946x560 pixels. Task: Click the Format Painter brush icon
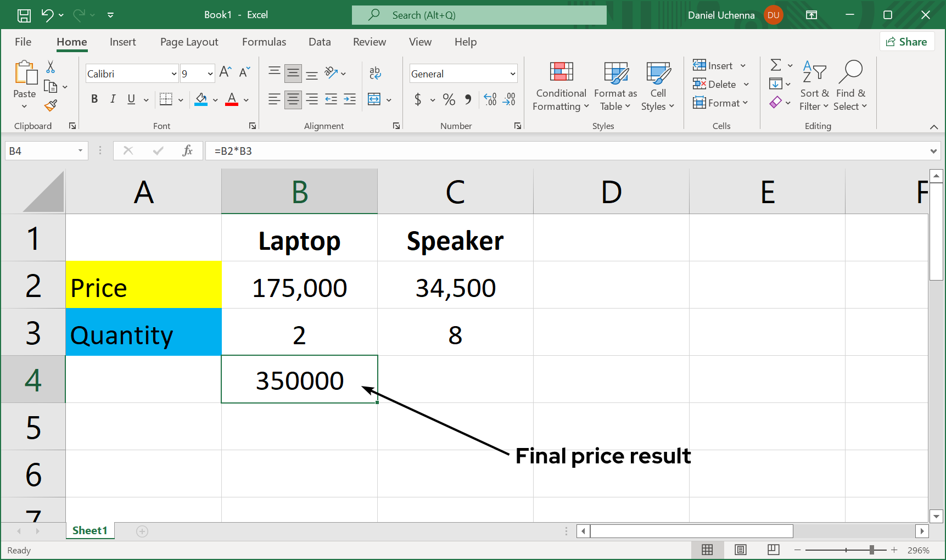tap(51, 105)
